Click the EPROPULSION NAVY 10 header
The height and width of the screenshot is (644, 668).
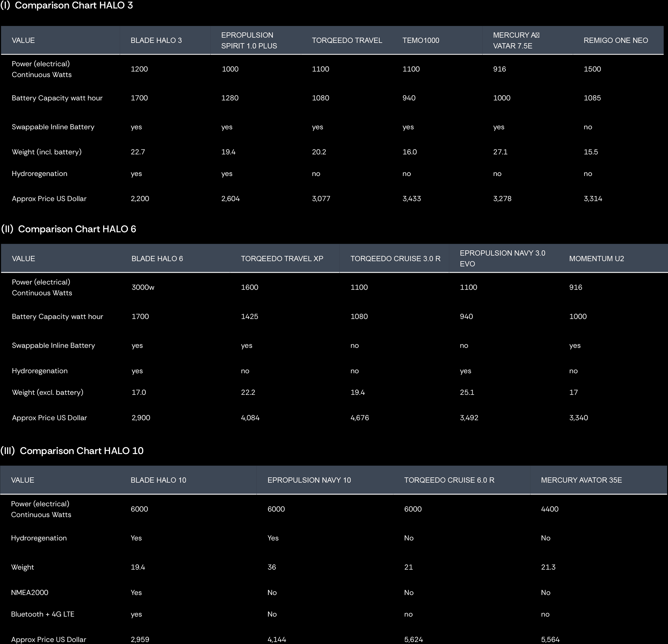309,480
